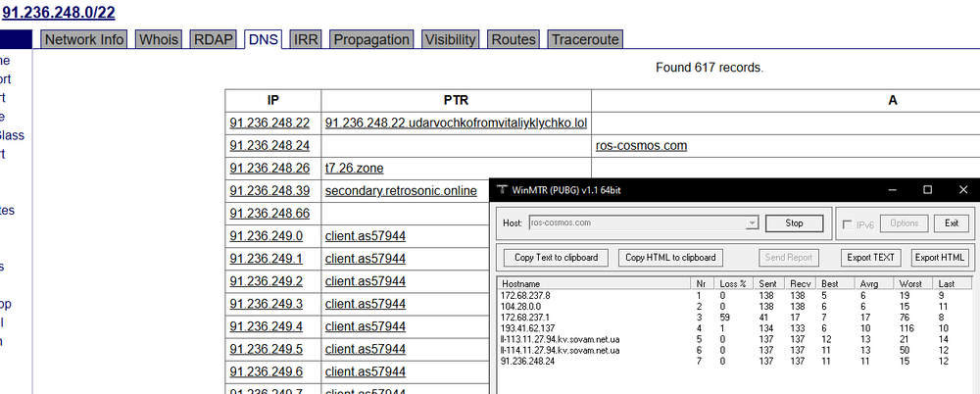
Task: Maximize the WinMTR window
Action: (x=927, y=190)
